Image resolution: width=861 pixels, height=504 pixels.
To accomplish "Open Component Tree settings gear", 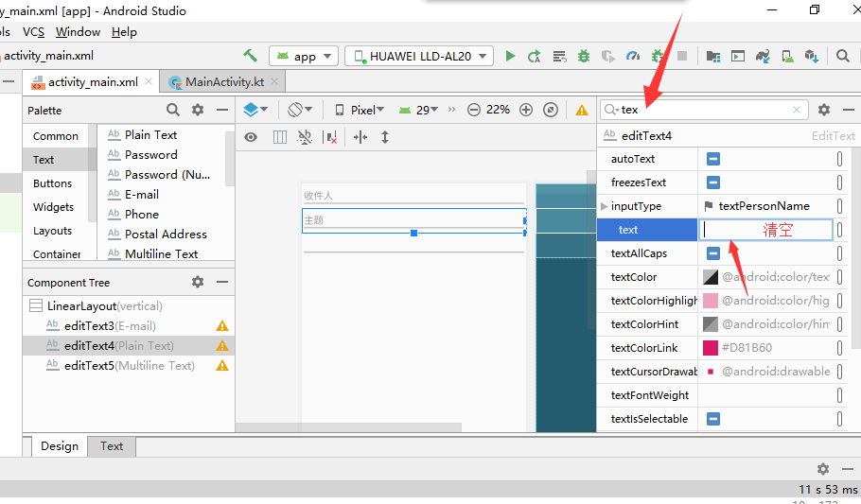I will click(198, 282).
